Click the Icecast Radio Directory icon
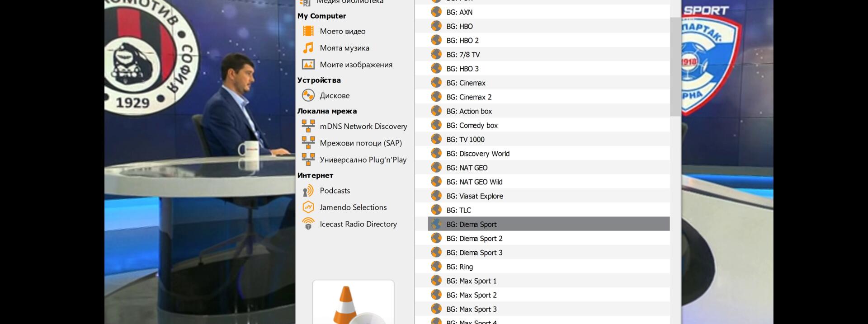 point(308,224)
